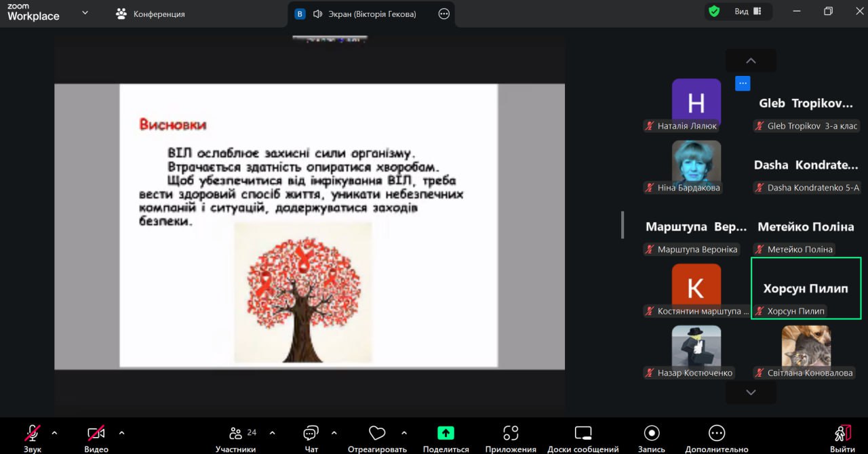
Task: Turn on camera with Видео icon
Action: tap(96, 434)
